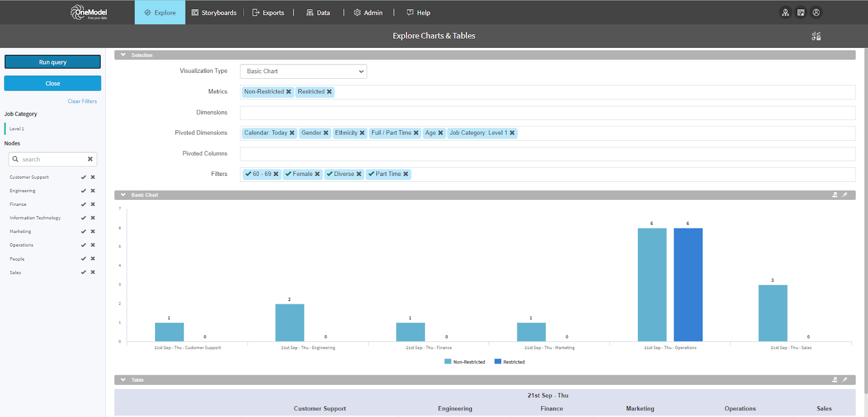Include the Sales node with its checkmark
This screenshot has height=417, width=868.
click(x=84, y=273)
